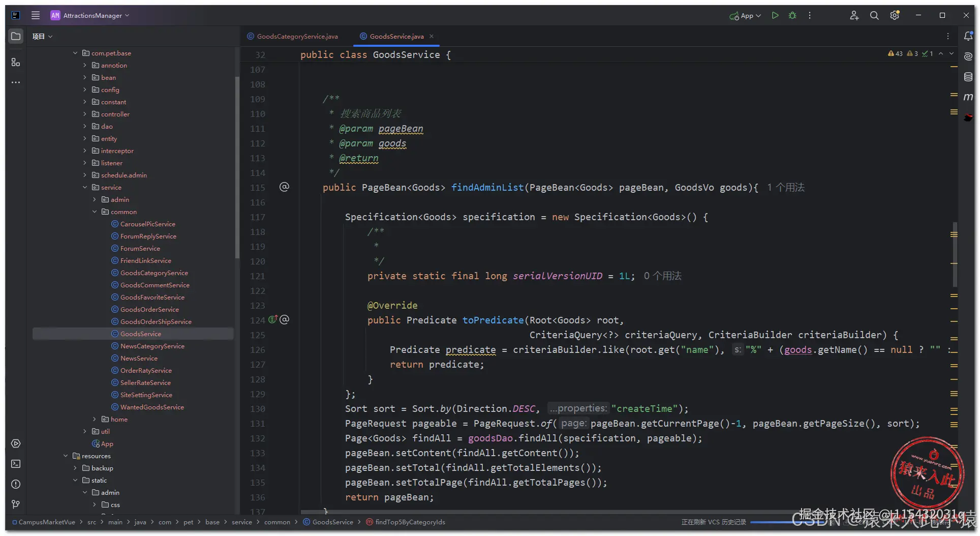Expand the entity package

click(x=85, y=138)
